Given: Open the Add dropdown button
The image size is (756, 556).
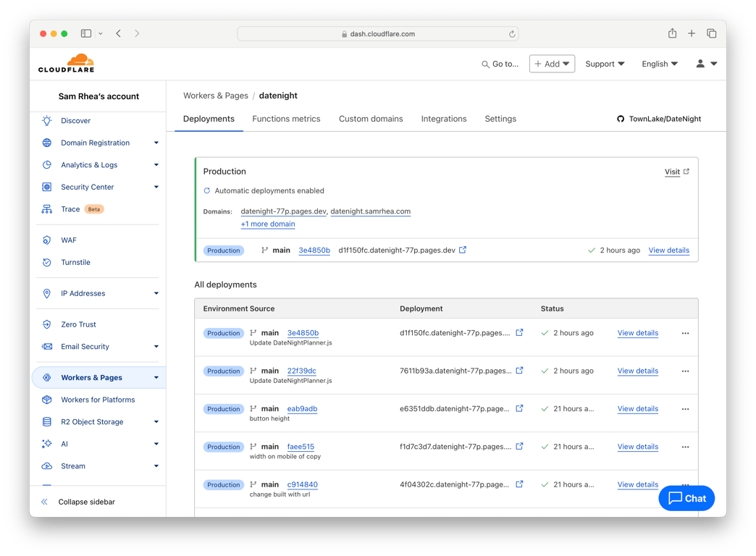Looking at the screenshot, I should [x=552, y=64].
